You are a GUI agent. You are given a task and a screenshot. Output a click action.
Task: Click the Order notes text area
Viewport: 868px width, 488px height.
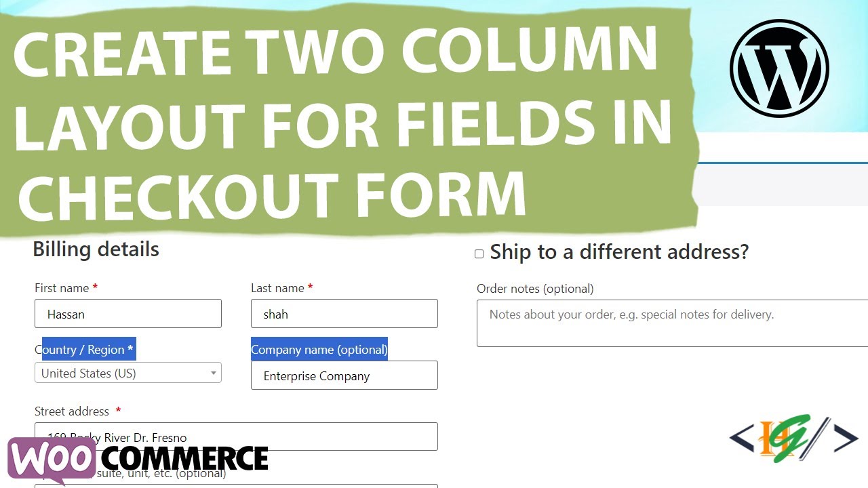click(x=672, y=323)
